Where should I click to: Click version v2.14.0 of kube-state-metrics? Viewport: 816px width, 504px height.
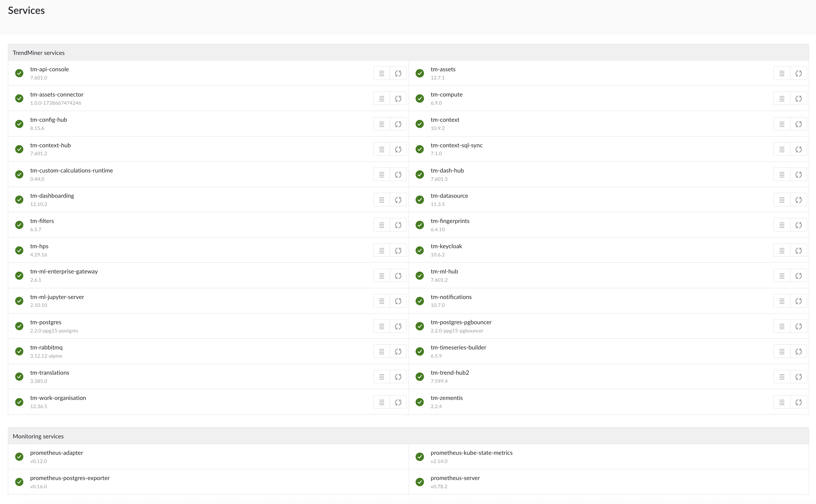pyautogui.click(x=439, y=461)
